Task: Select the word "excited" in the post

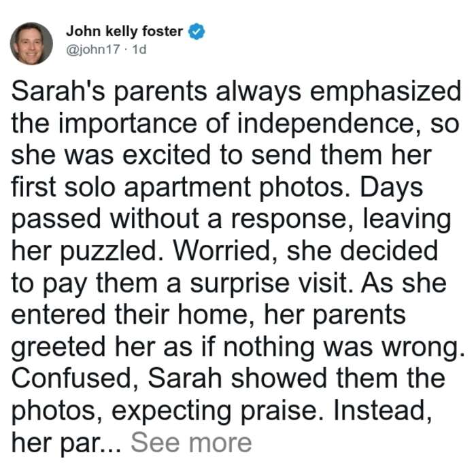Action: coord(167,155)
